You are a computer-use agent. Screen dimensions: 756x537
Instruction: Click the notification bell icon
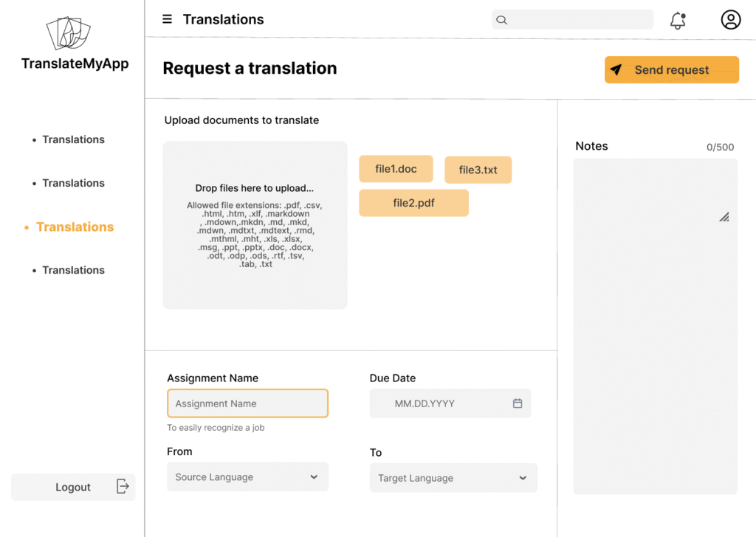click(677, 20)
